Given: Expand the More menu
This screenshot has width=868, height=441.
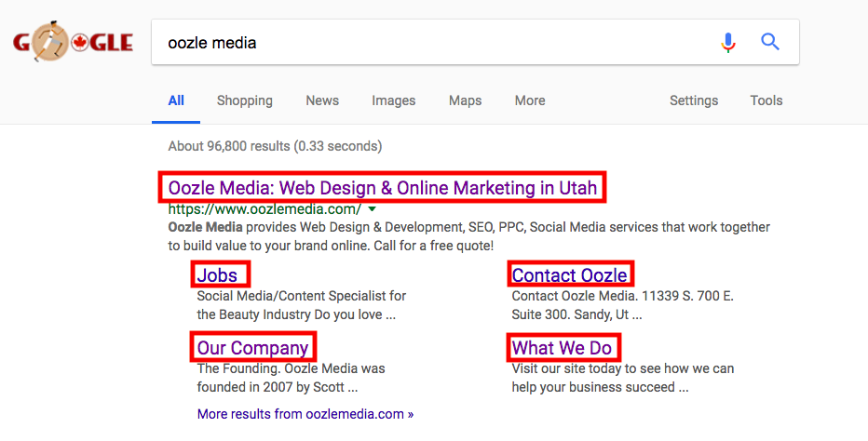Looking at the screenshot, I should point(530,100).
